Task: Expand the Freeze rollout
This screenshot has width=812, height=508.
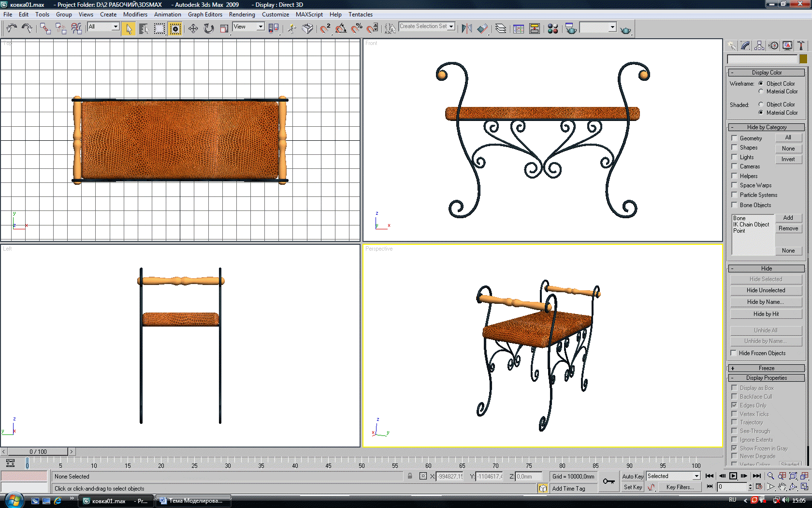Action: (x=766, y=368)
